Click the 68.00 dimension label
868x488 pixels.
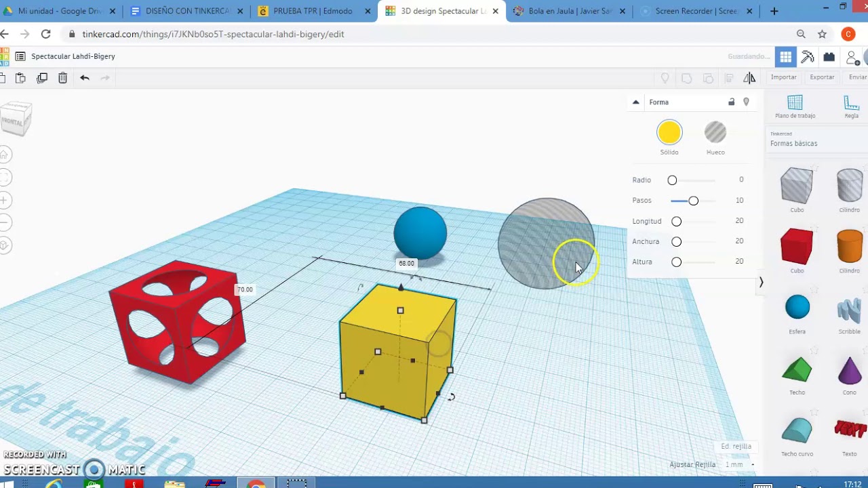[x=406, y=263]
